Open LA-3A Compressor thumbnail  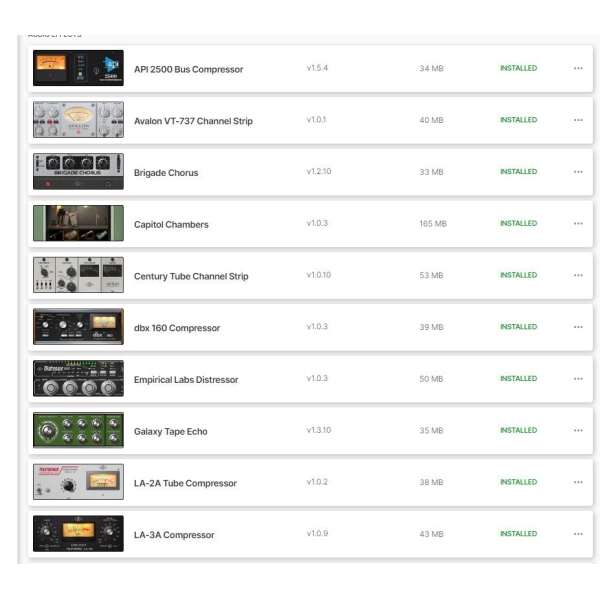(x=78, y=533)
